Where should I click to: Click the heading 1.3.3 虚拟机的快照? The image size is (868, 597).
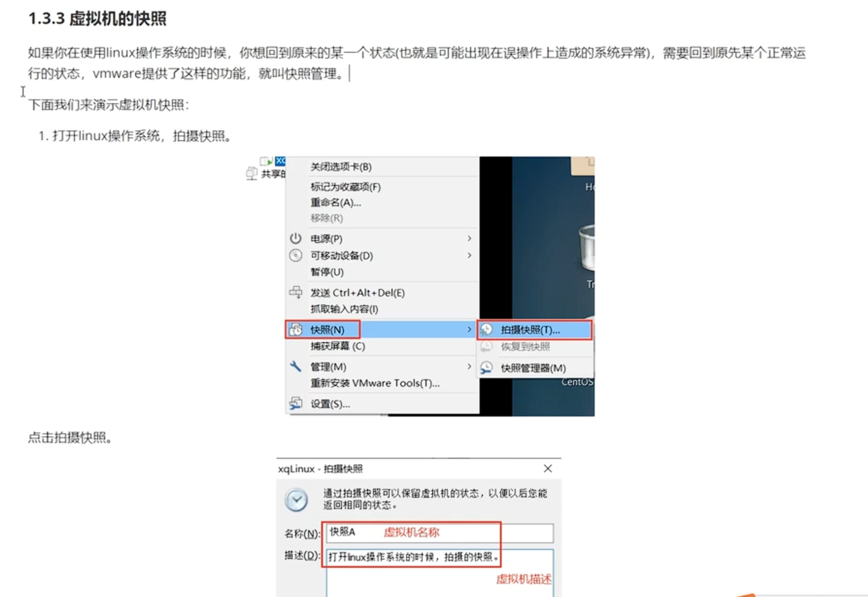tap(97, 18)
